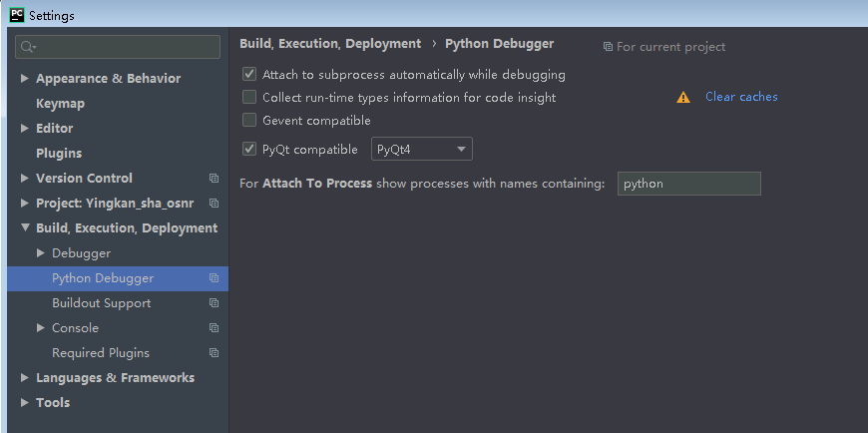Expand the Appearance & Behavior section
Viewport: 868px width, 433px height.
pyautogui.click(x=25, y=79)
